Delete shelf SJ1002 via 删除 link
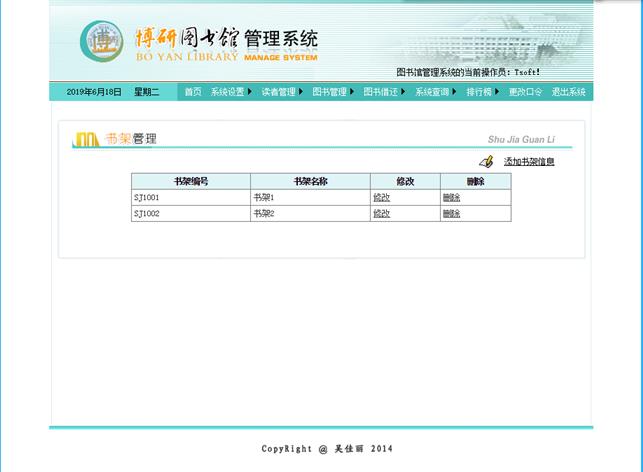Viewport: 643px width, 472px height. coord(451,214)
